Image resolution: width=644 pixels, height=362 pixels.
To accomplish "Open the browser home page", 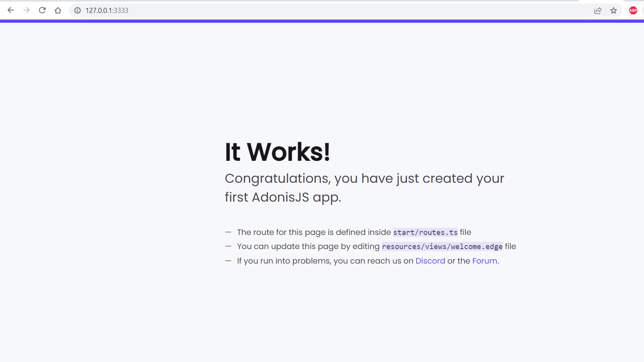I will (58, 10).
